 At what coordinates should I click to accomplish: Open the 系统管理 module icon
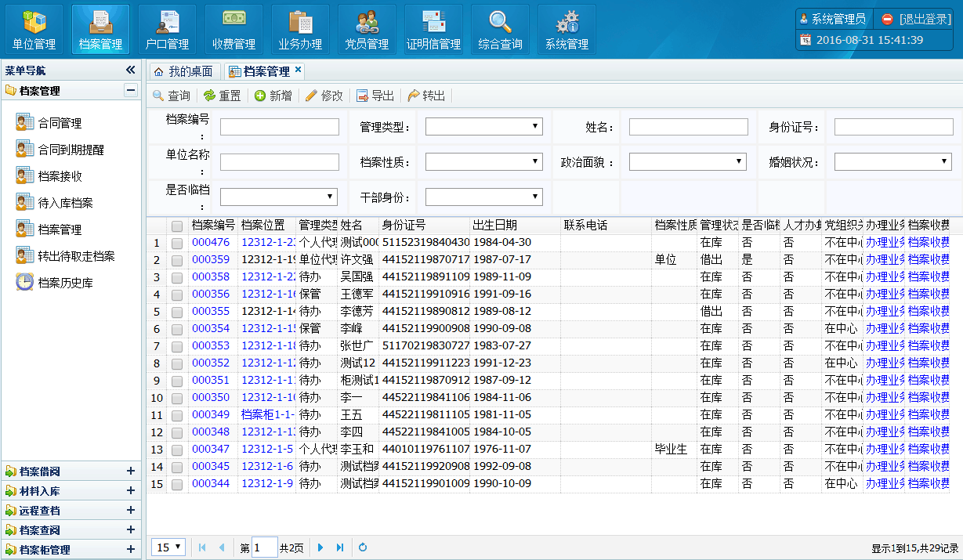click(x=567, y=30)
